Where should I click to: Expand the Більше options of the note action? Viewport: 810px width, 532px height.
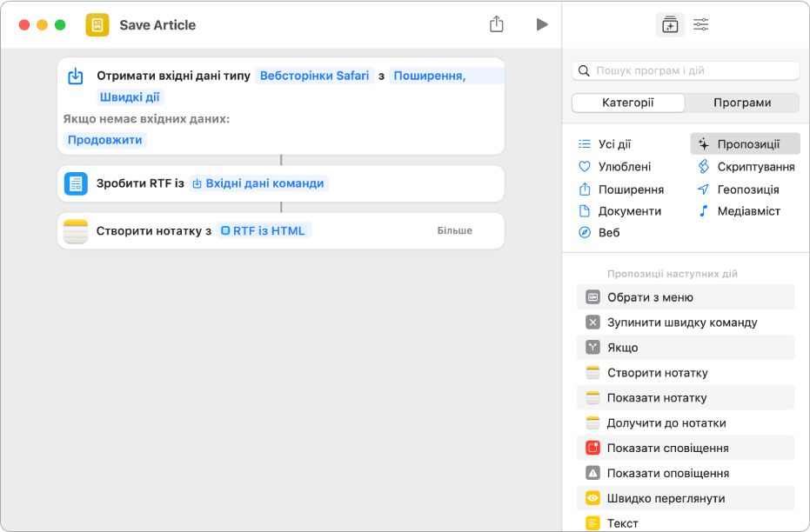coord(455,231)
